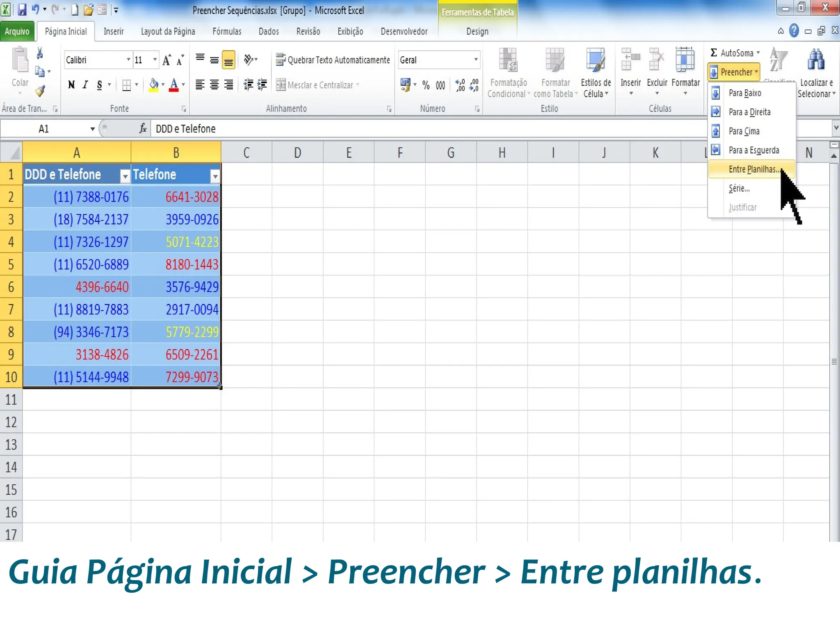The width and height of the screenshot is (840, 630).
Task: Click the Center horizontal alignment icon
Action: point(214,85)
